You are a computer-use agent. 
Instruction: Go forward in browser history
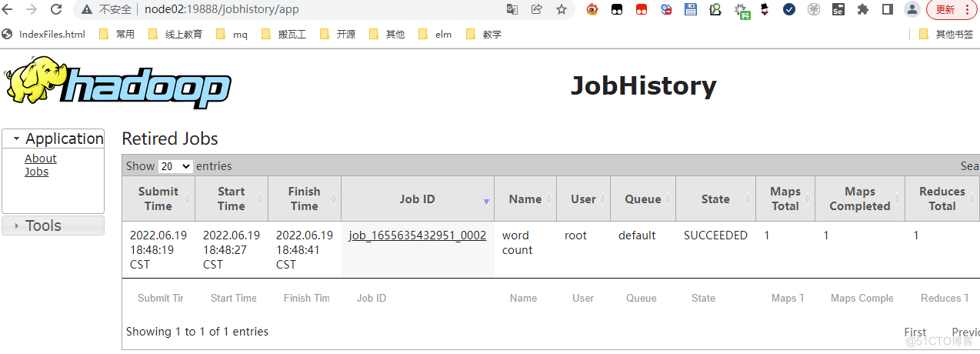click(32, 10)
